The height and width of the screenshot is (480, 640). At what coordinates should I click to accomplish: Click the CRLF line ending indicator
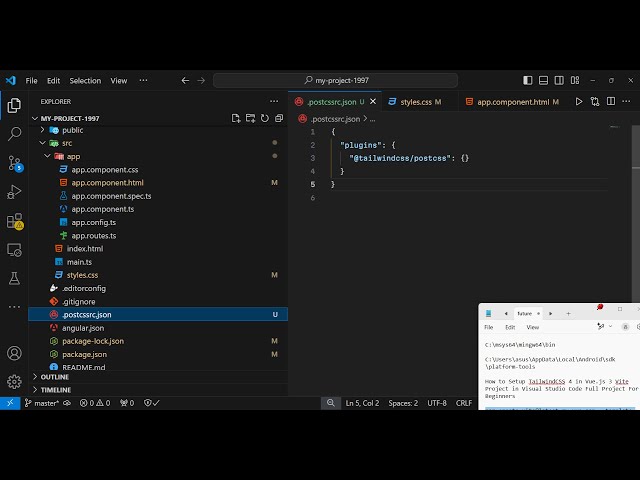tap(464, 403)
